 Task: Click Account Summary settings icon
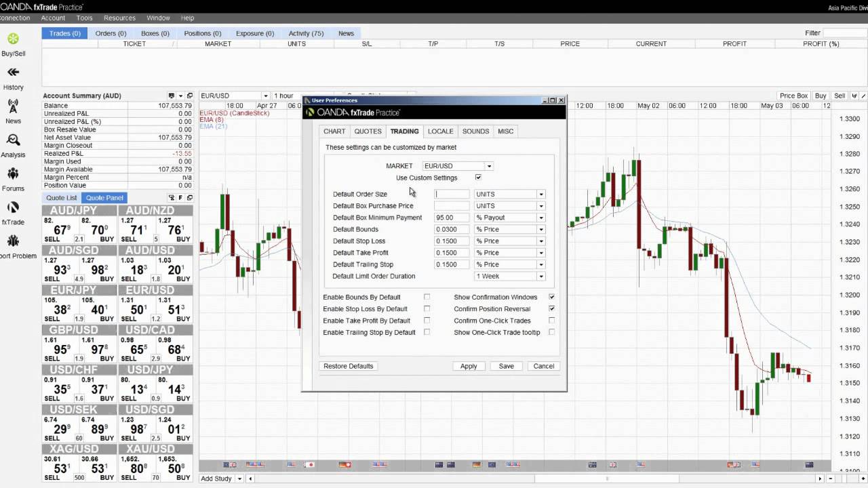tap(172, 96)
